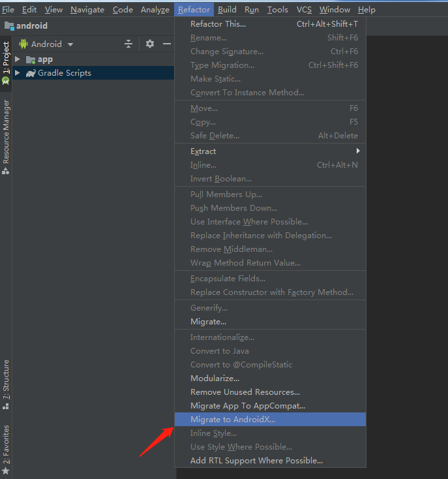Open the Navigate menu
The width and height of the screenshot is (448, 479).
[87, 10]
